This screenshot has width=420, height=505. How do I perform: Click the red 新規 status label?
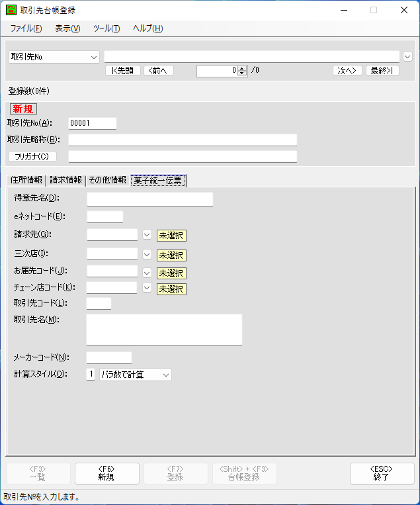tap(23, 109)
